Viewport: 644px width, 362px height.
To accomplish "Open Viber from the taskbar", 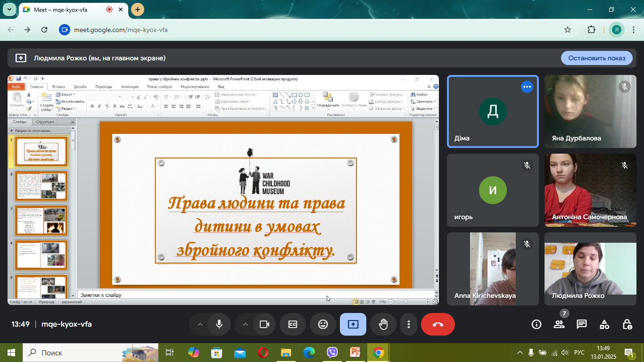I will pos(332,353).
